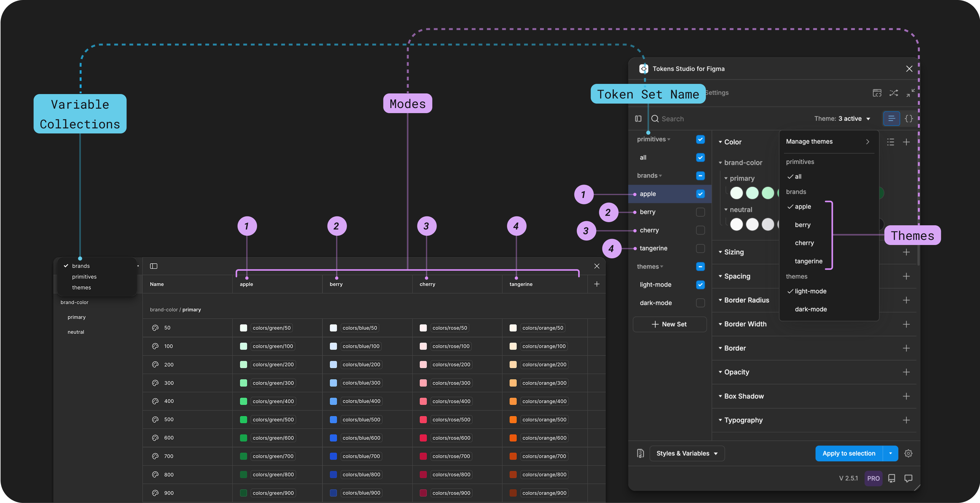Click the plus icon beside Typography
This screenshot has height=503, width=980.
point(906,420)
